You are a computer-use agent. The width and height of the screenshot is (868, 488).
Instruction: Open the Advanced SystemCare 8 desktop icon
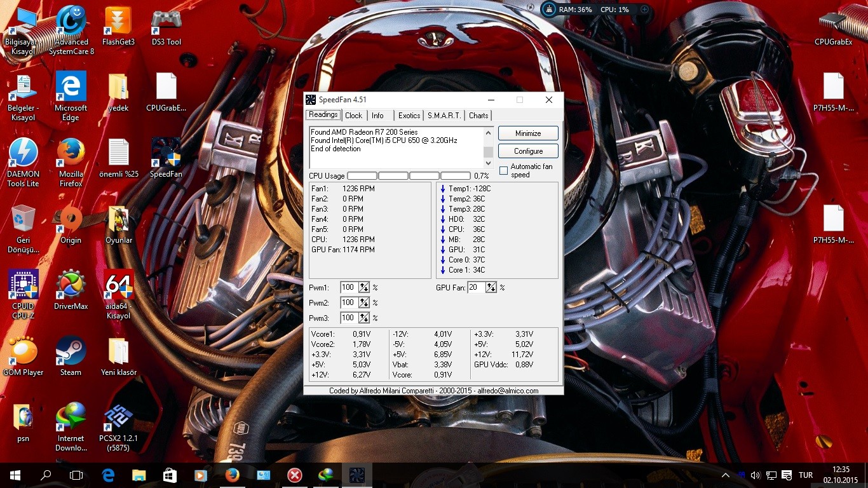point(71,29)
